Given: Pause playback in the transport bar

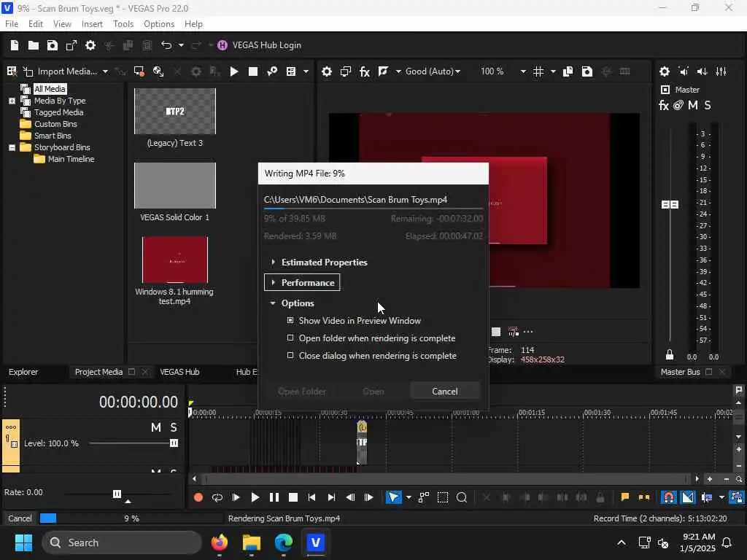Looking at the screenshot, I should pyautogui.click(x=274, y=497).
